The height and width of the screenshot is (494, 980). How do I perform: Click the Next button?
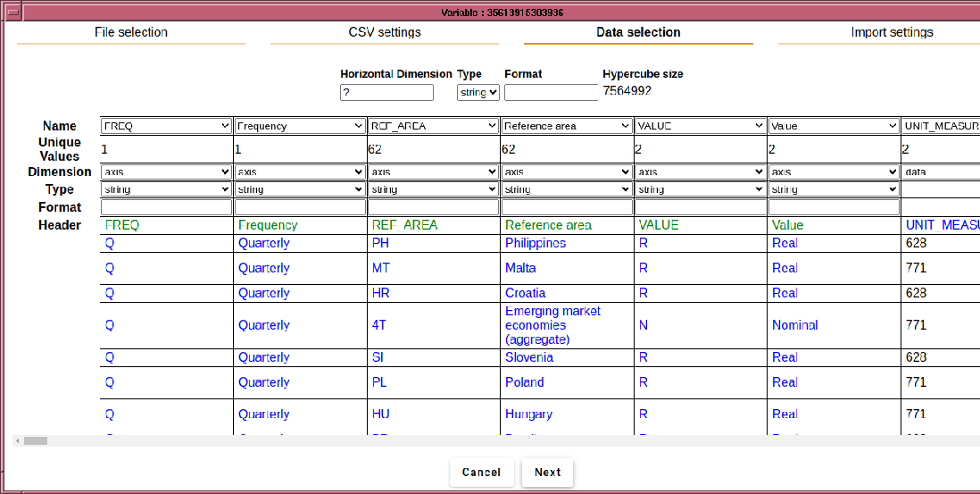point(547,472)
